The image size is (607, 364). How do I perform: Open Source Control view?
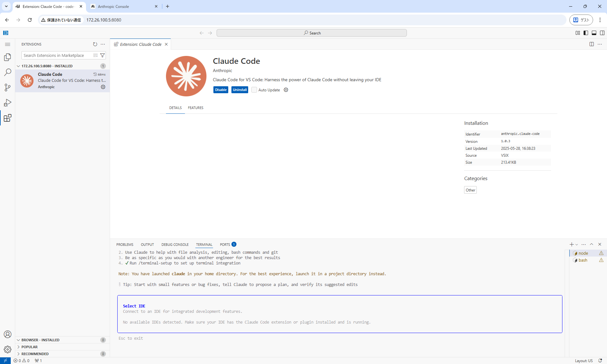(8, 88)
